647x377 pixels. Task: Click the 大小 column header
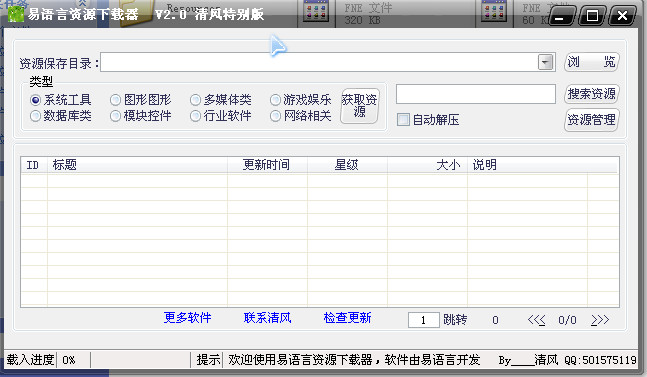(x=427, y=165)
